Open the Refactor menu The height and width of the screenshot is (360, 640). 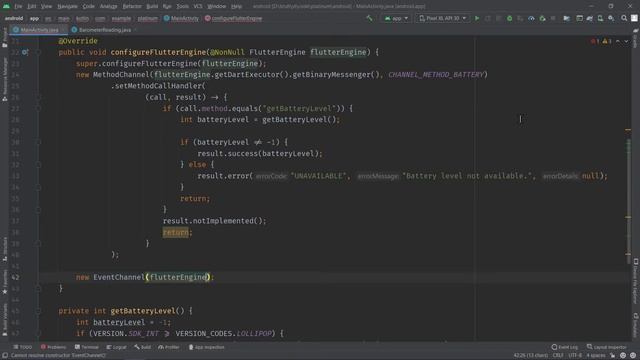pos(132,6)
